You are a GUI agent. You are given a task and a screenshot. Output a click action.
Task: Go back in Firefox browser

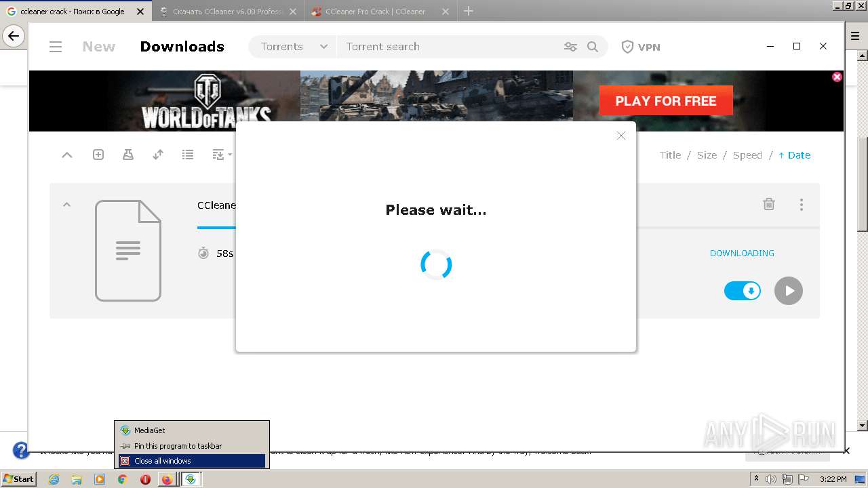point(14,36)
